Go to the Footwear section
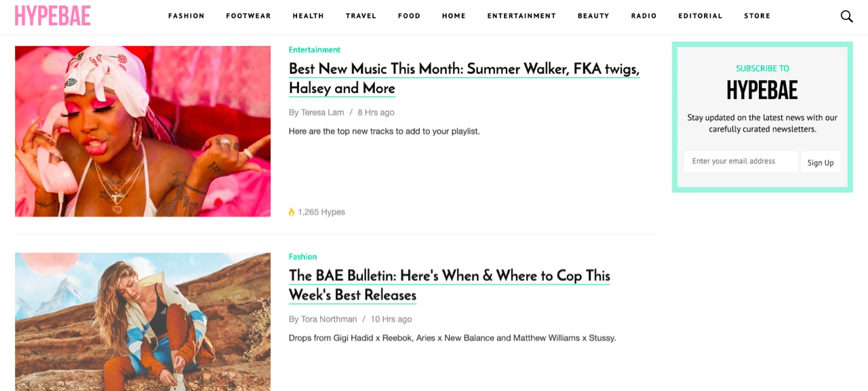This screenshot has width=868, height=391. 248,16
